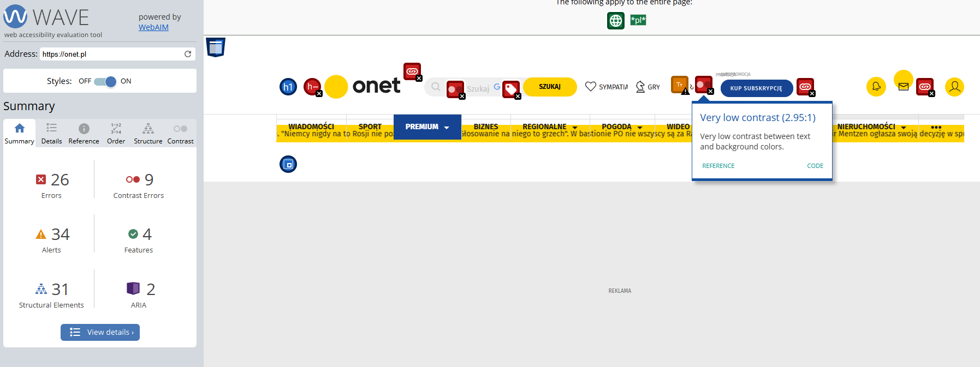Open the h1 heading icon
The image size is (980, 367).
coord(288,87)
